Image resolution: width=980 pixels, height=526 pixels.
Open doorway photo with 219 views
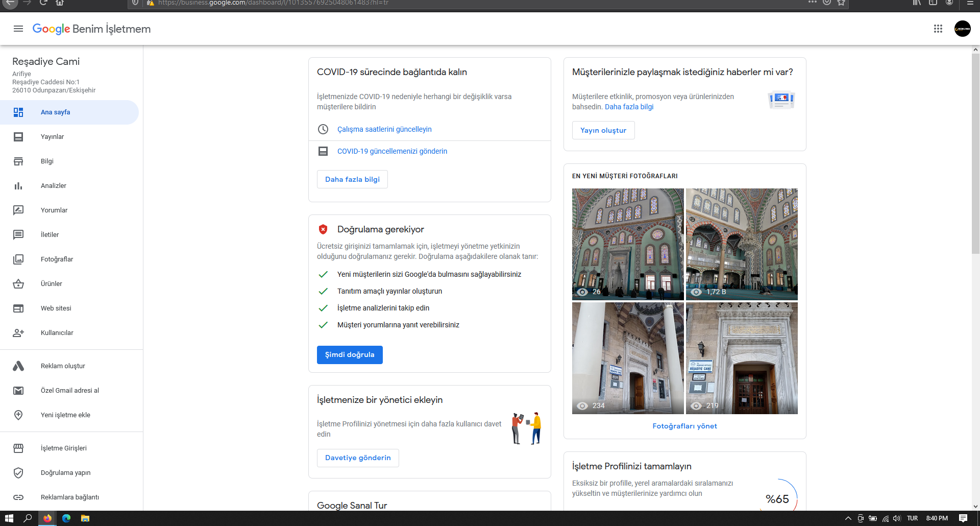[742, 358]
